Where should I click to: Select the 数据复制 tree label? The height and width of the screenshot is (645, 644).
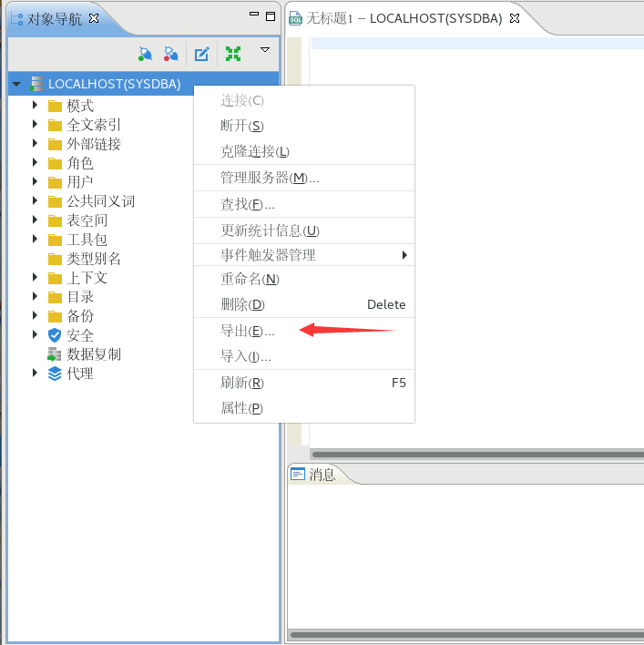click(x=94, y=354)
